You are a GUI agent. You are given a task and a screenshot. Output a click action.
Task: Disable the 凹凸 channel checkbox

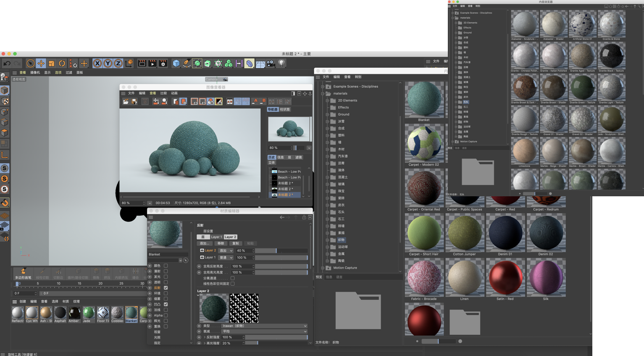coord(166,304)
